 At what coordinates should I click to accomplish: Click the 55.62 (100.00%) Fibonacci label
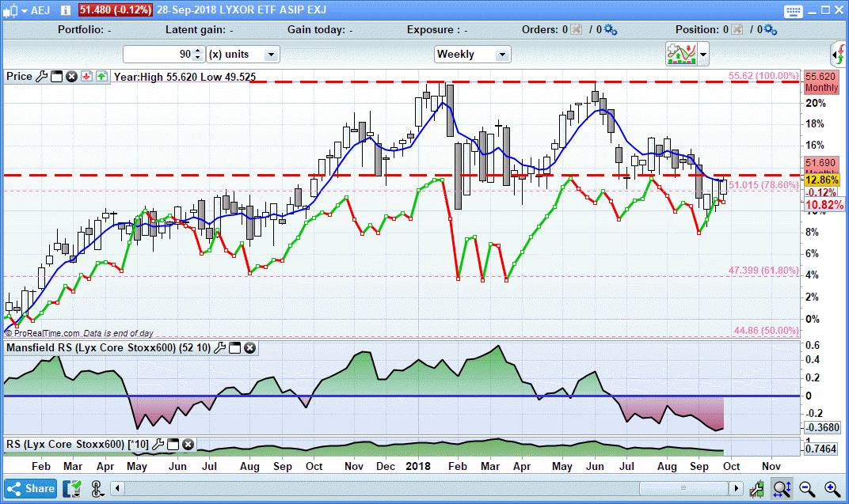coord(763,76)
